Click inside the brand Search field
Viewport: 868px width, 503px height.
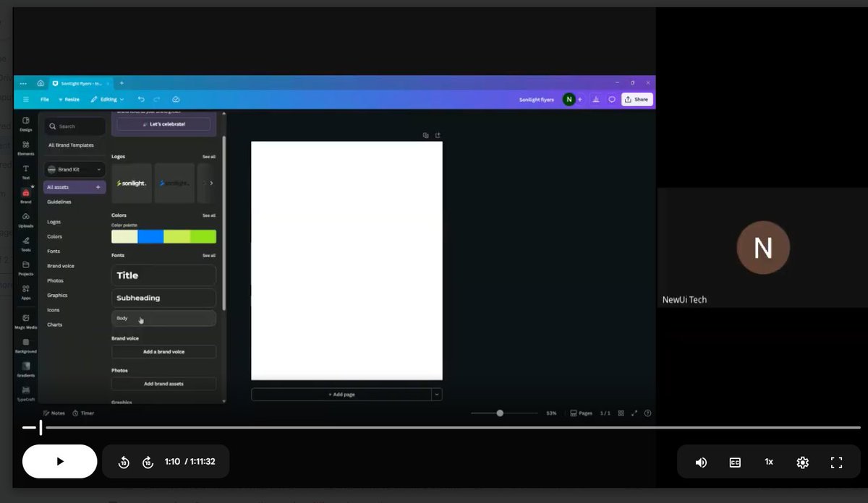pyautogui.click(x=75, y=126)
